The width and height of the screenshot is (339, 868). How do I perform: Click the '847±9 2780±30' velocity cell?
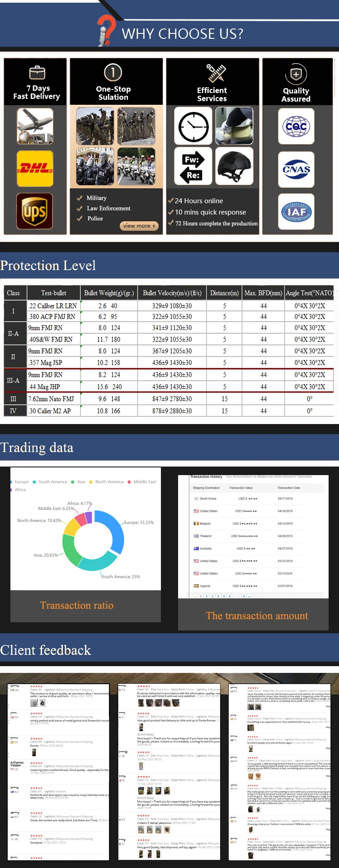point(172,399)
